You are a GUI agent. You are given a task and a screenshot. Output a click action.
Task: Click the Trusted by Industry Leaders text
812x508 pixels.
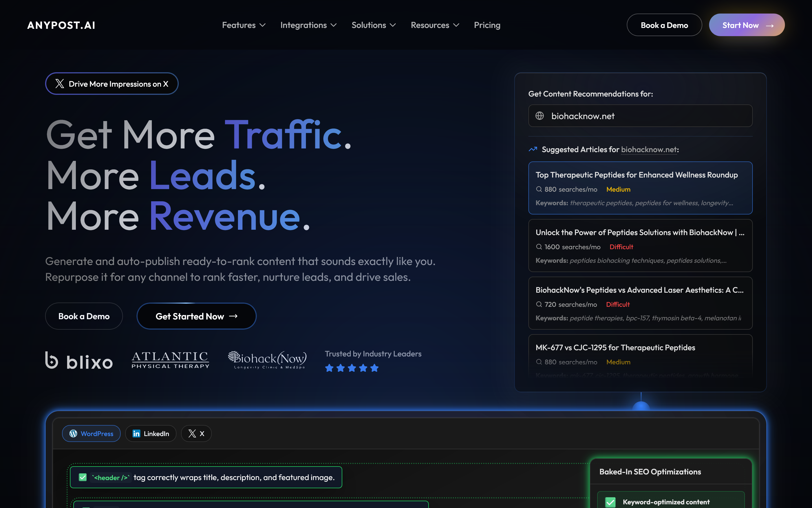(373, 354)
